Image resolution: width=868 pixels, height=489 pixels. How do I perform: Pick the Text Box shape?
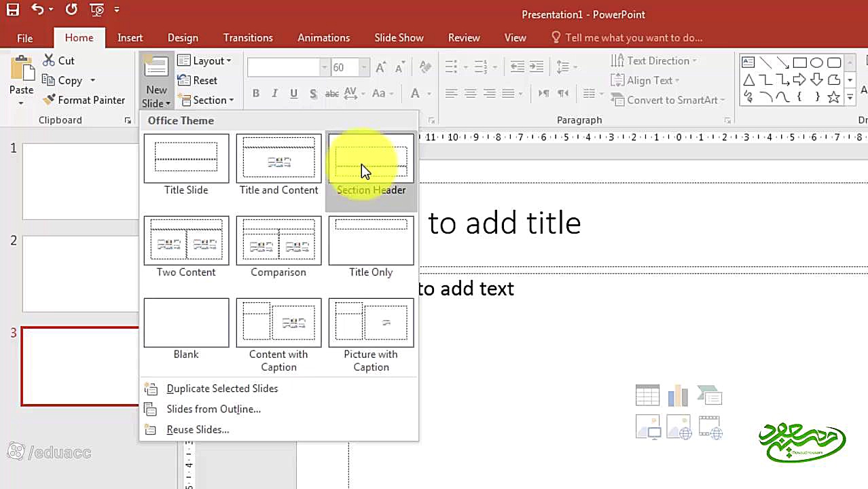pyautogui.click(x=748, y=62)
